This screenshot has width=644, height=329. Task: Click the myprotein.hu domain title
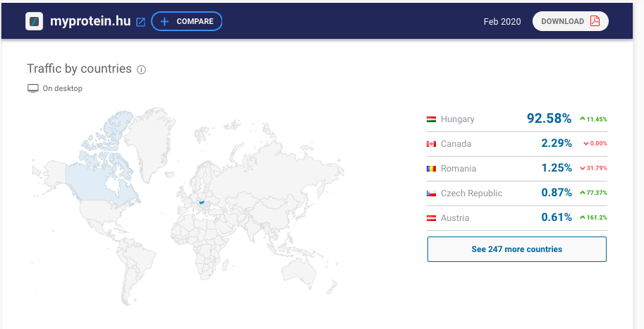coord(90,21)
